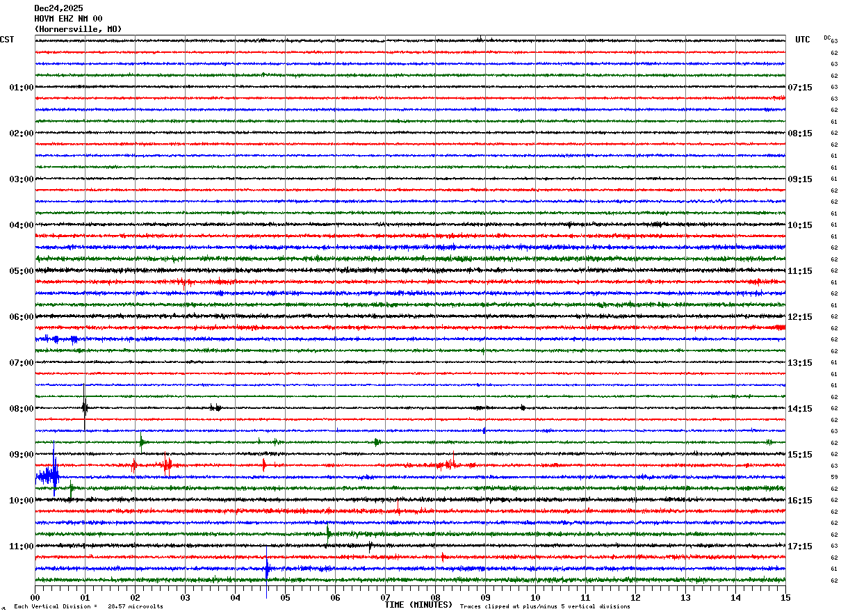Click minute tick label 13 on x-axis
This screenshot has width=841, height=616.
685,597
